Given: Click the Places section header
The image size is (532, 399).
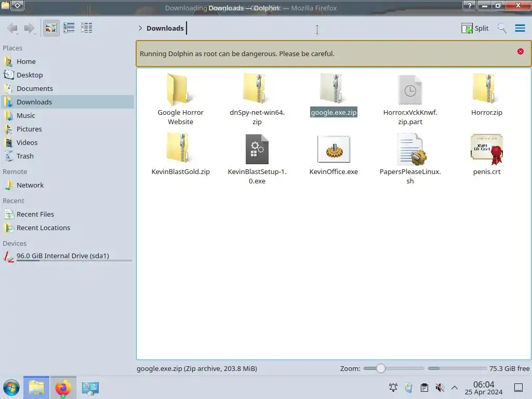Looking at the screenshot, I should (x=12, y=48).
